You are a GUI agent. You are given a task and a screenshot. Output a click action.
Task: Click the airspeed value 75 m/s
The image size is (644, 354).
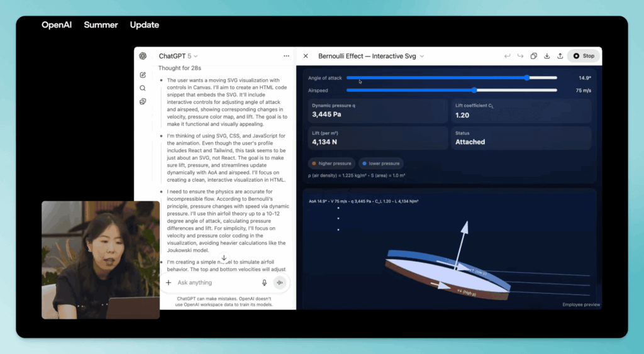(583, 91)
